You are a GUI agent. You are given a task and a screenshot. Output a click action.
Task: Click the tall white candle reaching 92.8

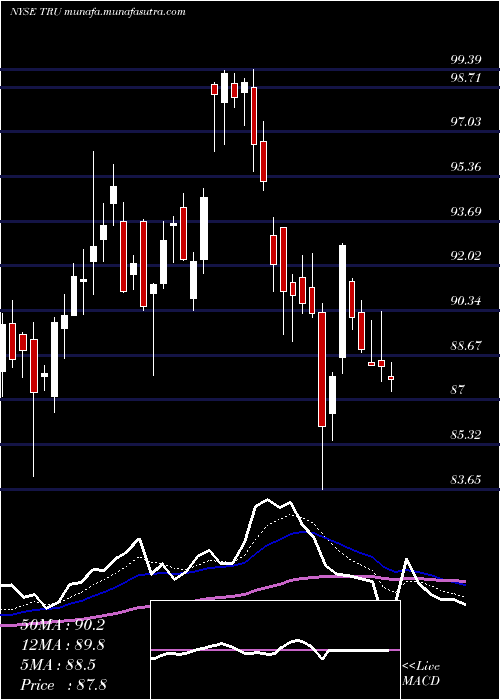pos(342,301)
